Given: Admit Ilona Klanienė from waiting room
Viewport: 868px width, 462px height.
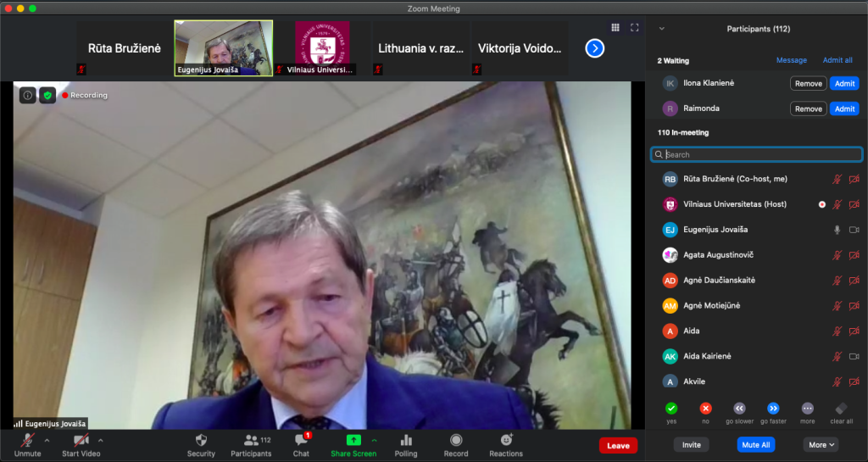Looking at the screenshot, I should (x=844, y=83).
